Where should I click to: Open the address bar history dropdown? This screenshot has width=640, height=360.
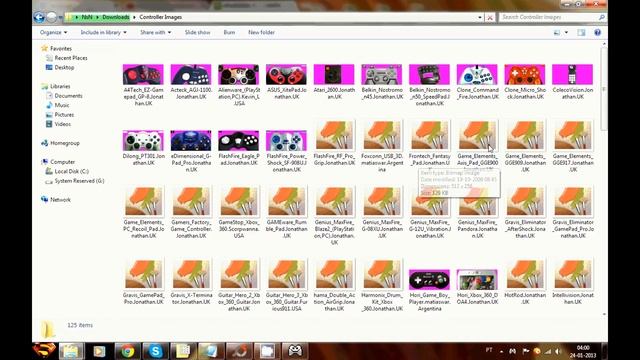coord(480,17)
